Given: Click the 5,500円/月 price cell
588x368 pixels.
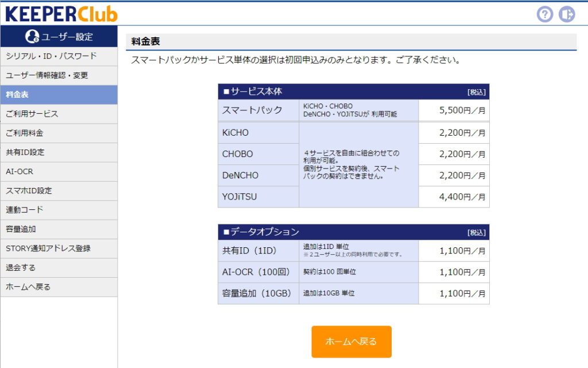Looking at the screenshot, I should click(x=454, y=110).
